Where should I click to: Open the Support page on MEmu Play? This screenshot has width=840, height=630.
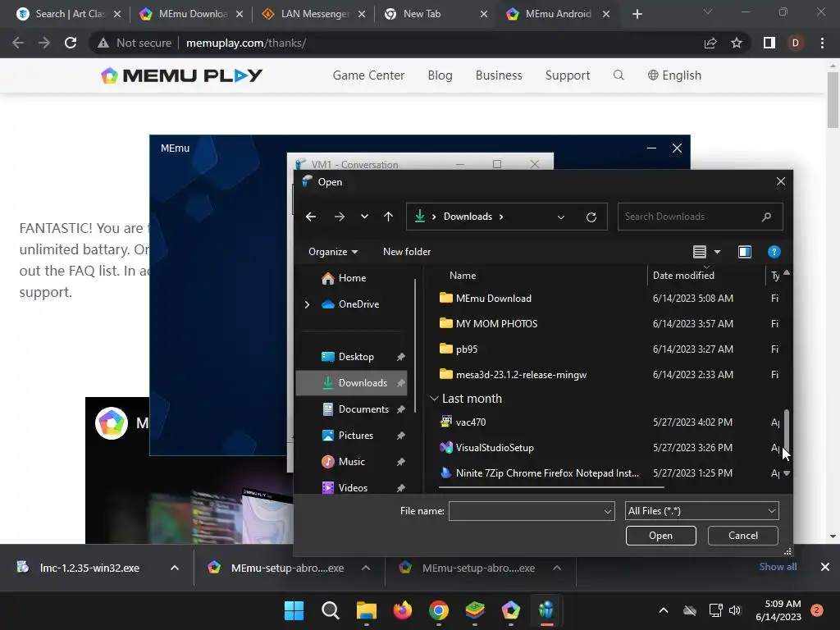pyautogui.click(x=568, y=75)
